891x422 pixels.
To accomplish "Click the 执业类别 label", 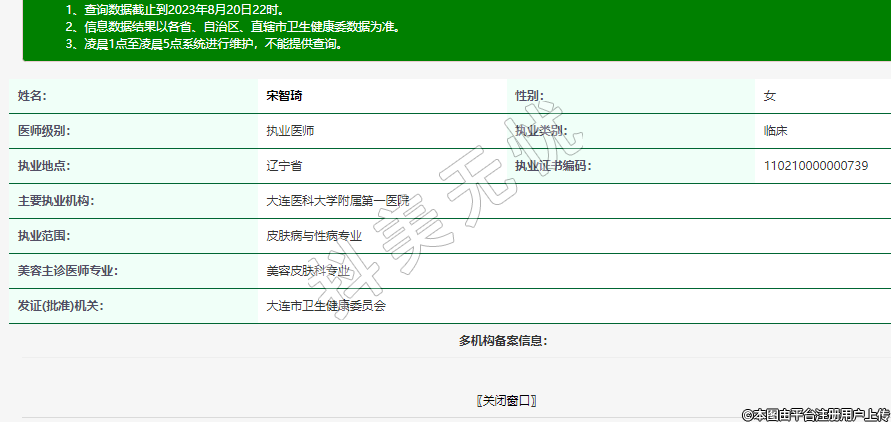I will pos(540,131).
